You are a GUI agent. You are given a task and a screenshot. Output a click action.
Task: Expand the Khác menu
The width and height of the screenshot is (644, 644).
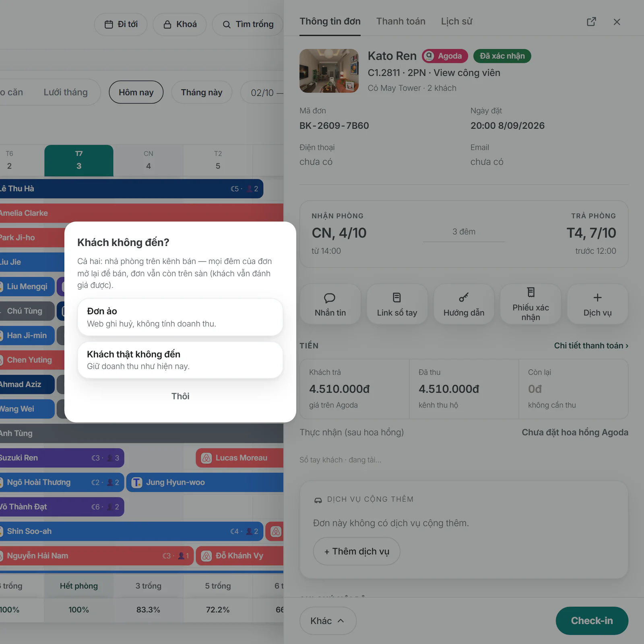tap(328, 621)
